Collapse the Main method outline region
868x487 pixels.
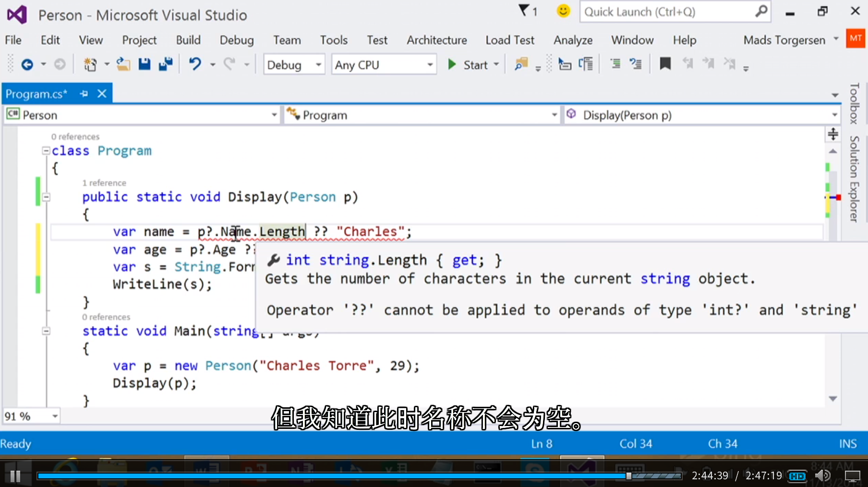[46, 331]
